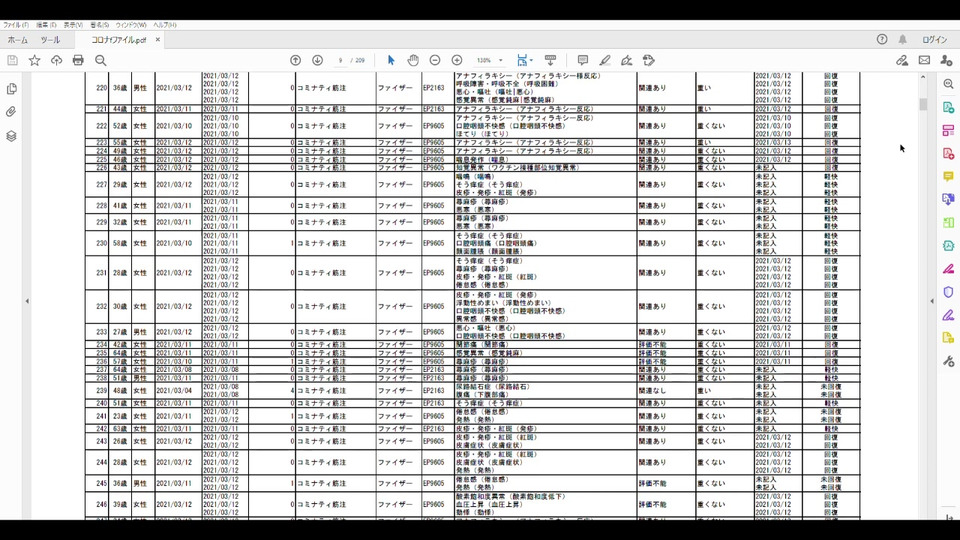The width and height of the screenshot is (960, 540).
Task: Expand the left navigation pane arrow
Action: (x=27, y=301)
